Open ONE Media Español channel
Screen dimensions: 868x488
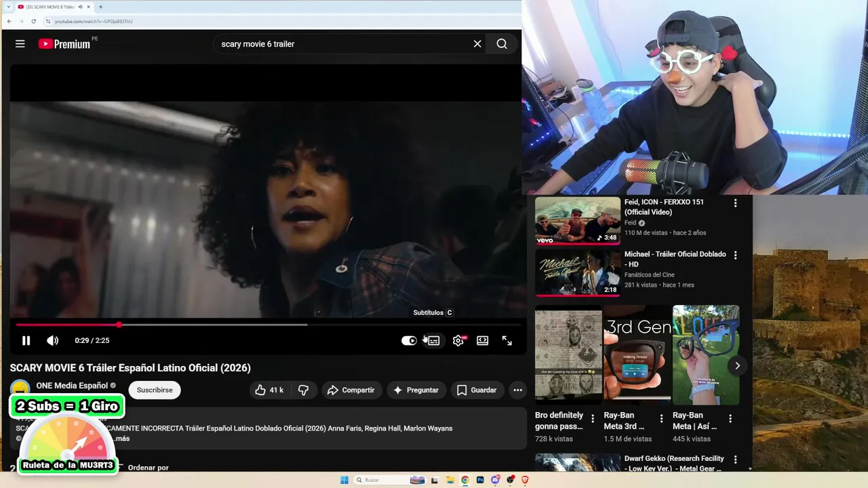72,386
